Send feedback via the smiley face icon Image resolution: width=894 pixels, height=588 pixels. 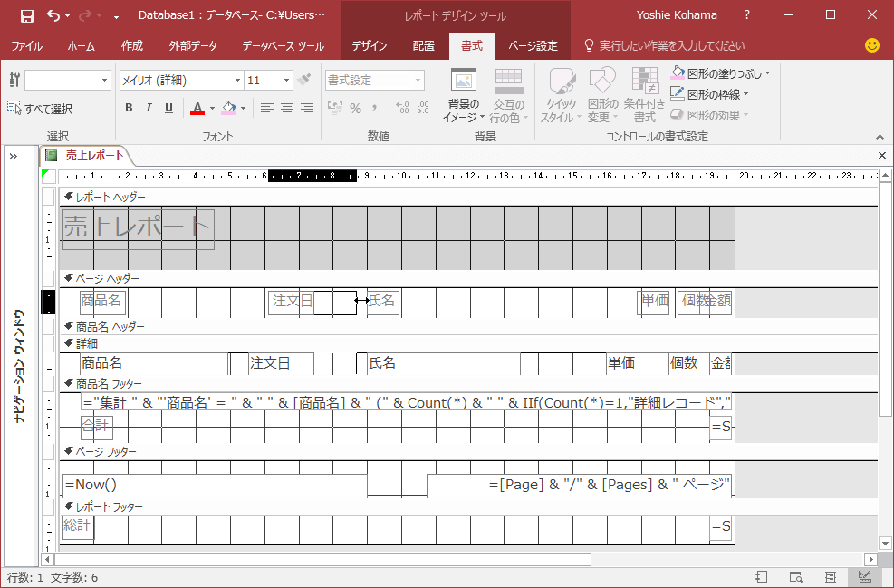[871, 45]
